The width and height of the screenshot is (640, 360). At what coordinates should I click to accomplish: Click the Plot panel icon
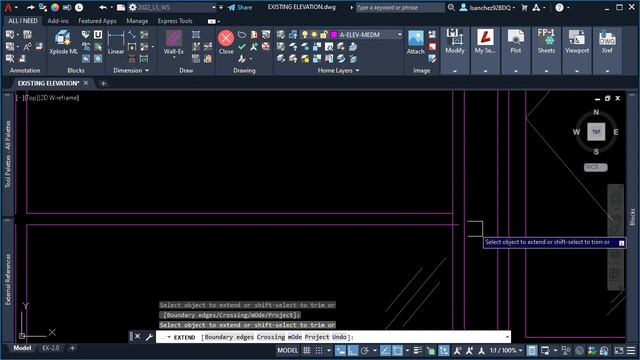pos(516,42)
